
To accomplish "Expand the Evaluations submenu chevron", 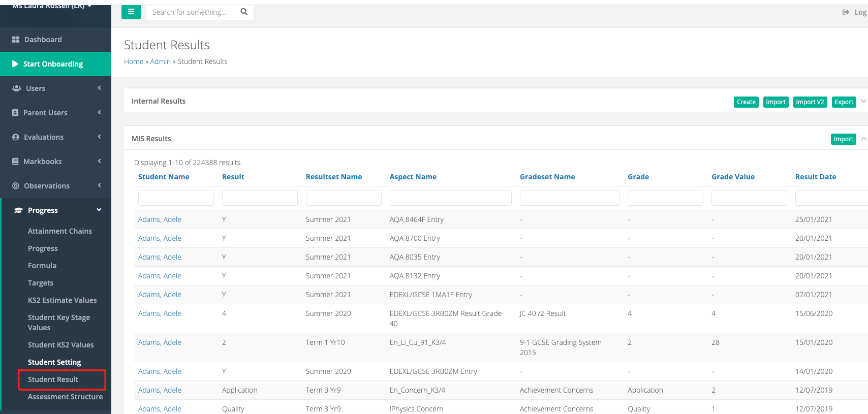I will tap(100, 137).
